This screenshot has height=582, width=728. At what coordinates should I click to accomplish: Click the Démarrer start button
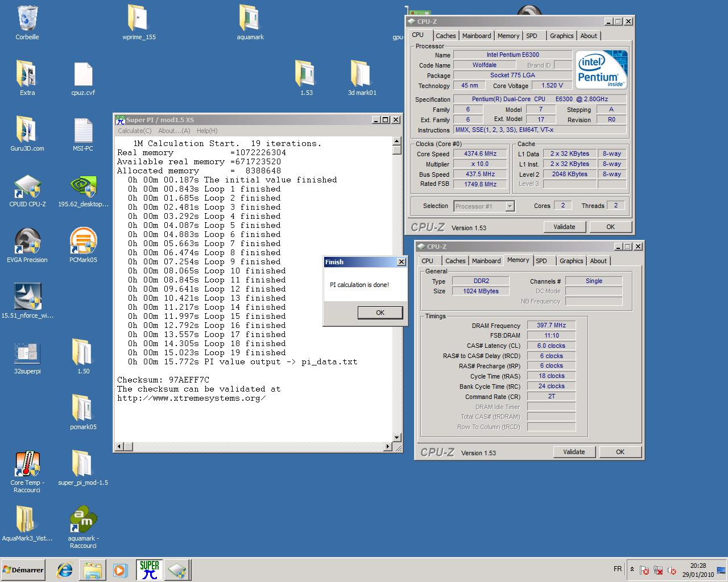(23, 569)
